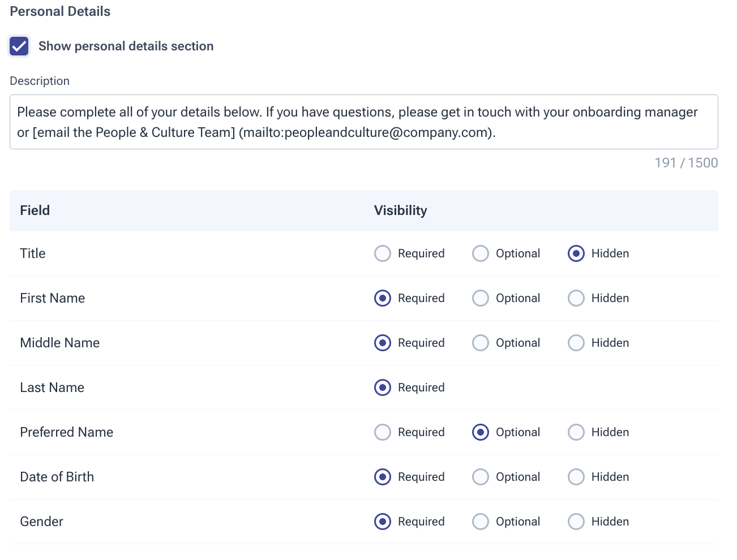Screen dimensions: 737x560
Task: Hide the First Name field
Action: click(x=576, y=298)
